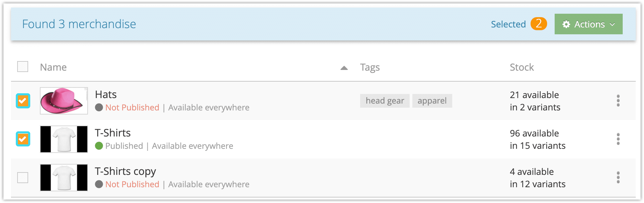Uncheck the Hats row checkbox
Image resolution: width=644 pixels, height=203 pixels.
click(x=23, y=101)
